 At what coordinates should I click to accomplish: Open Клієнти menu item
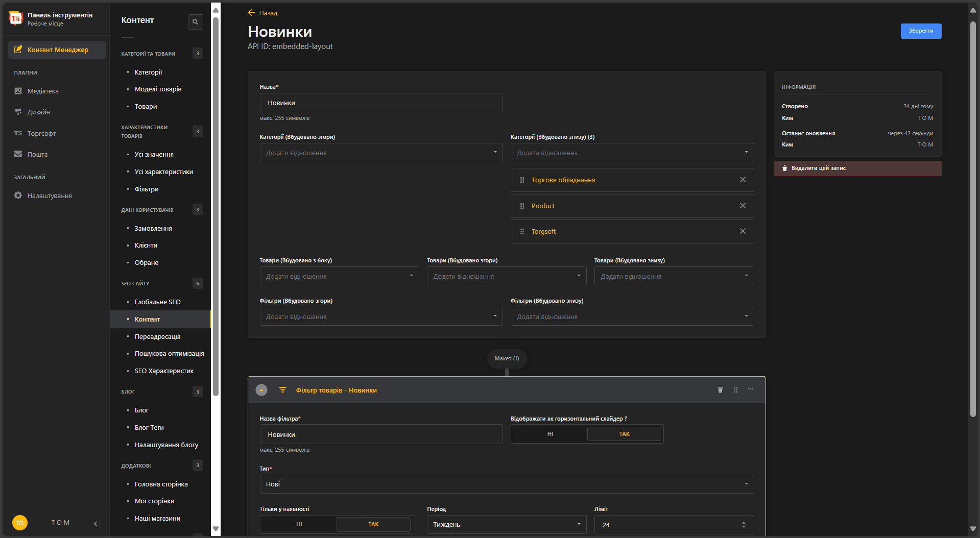[146, 246]
